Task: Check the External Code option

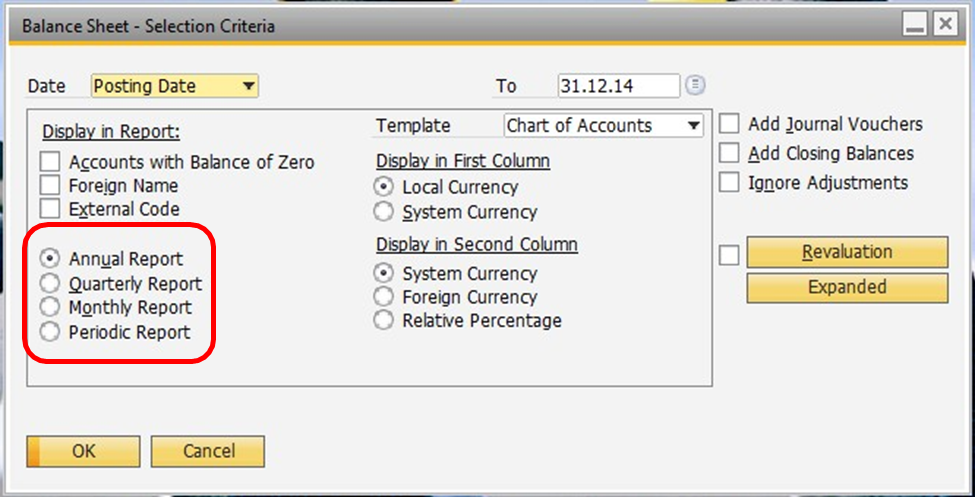Action: [51, 209]
